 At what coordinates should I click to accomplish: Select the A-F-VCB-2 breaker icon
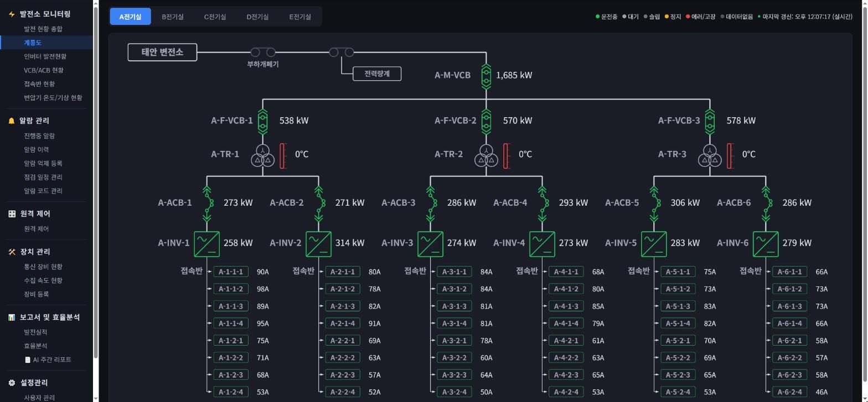click(x=486, y=121)
